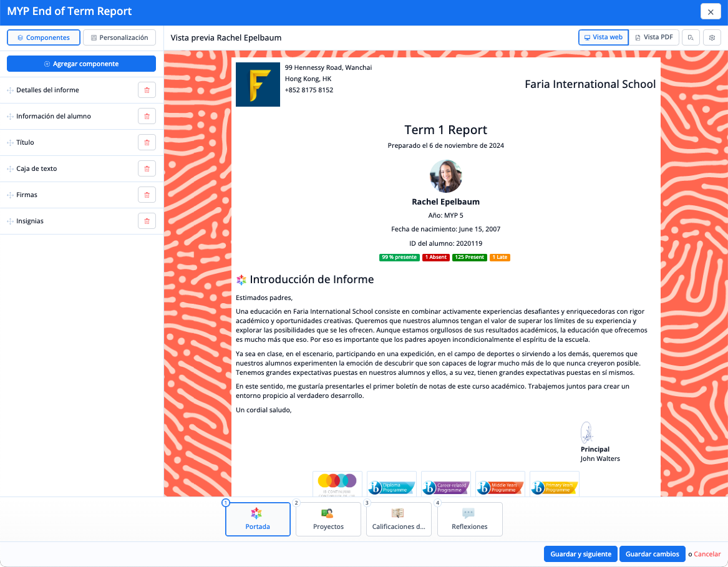
Task: Delete the Caja de texto component
Action: coord(147,169)
